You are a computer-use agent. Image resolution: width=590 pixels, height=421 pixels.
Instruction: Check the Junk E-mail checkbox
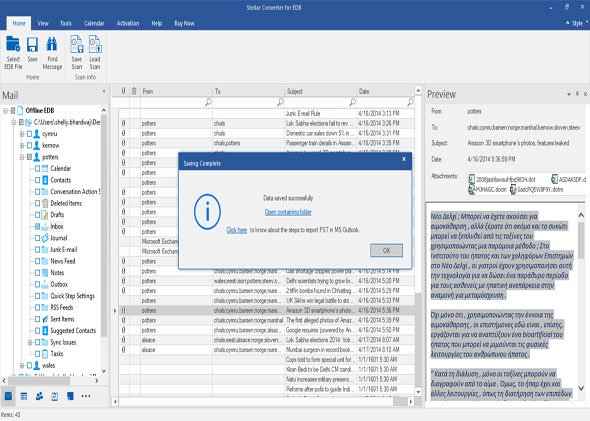pyautogui.click(x=37, y=249)
